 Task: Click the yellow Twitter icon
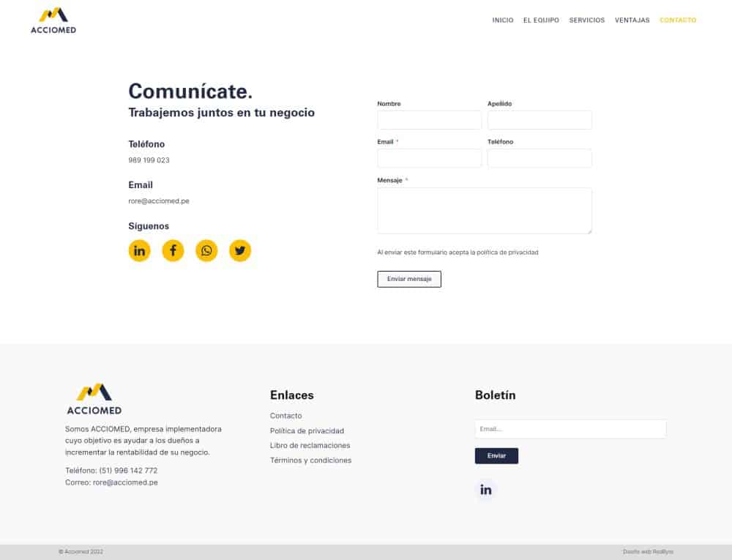click(240, 251)
